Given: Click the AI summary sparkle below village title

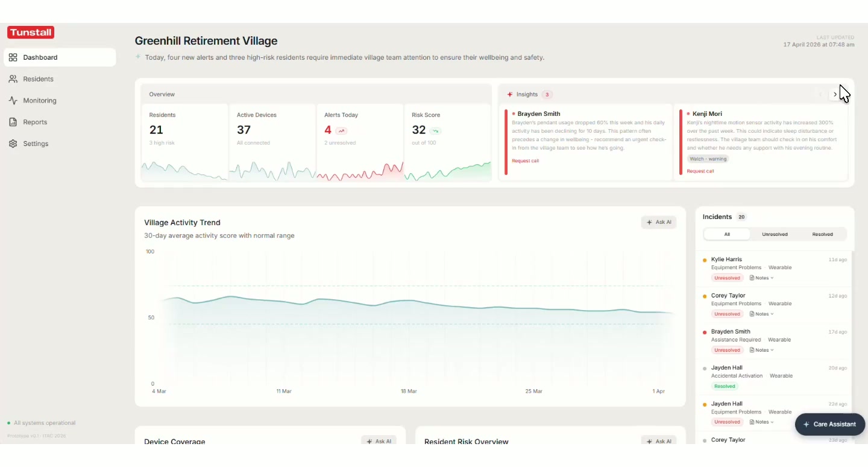Looking at the screenshot, I should [x=138, y=57].
